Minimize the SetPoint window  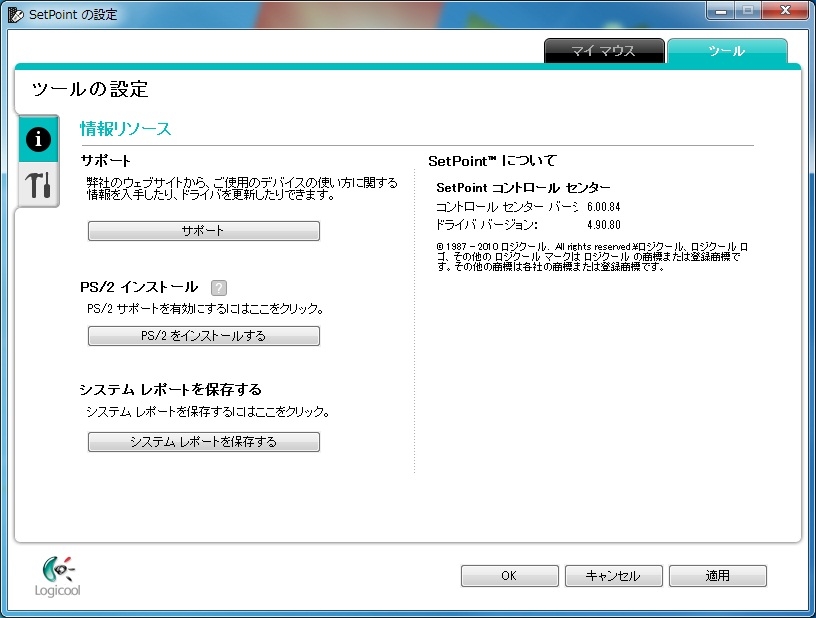coord(721,11)
